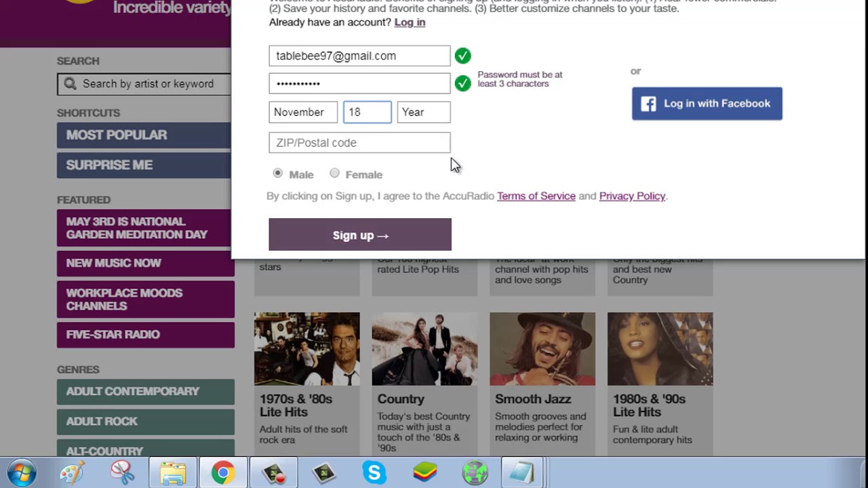Image resolution: width=868 pixels, height=488 pixels.
Task: Open WORKPLACE MOODS CHANNELS
Action: [146, 299]
